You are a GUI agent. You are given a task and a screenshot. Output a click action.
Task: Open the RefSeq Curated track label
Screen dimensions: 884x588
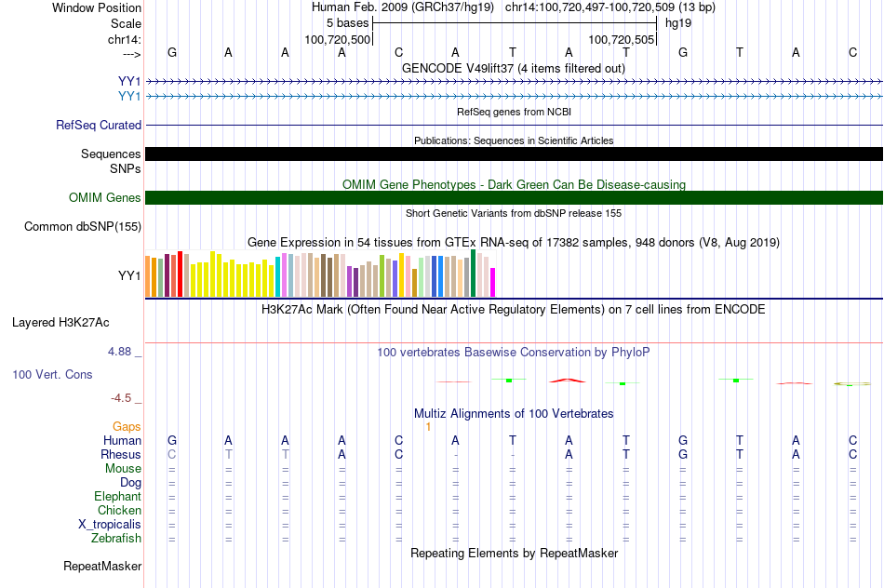[x=99, y=126]
